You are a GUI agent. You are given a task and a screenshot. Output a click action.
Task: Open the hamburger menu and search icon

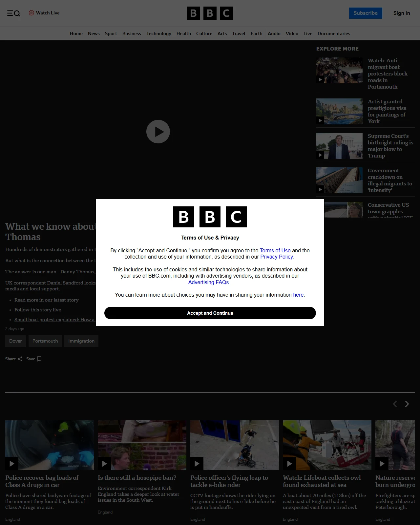13,13
